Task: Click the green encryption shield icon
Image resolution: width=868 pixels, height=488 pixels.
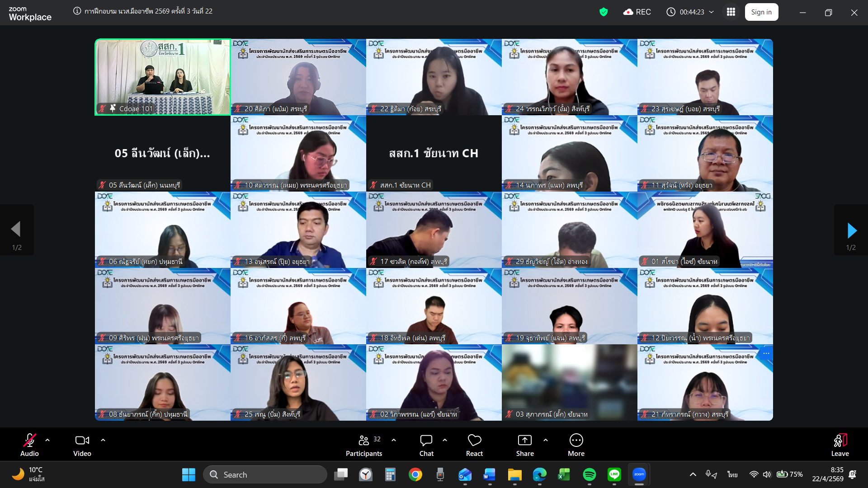Action: (604, 12)
